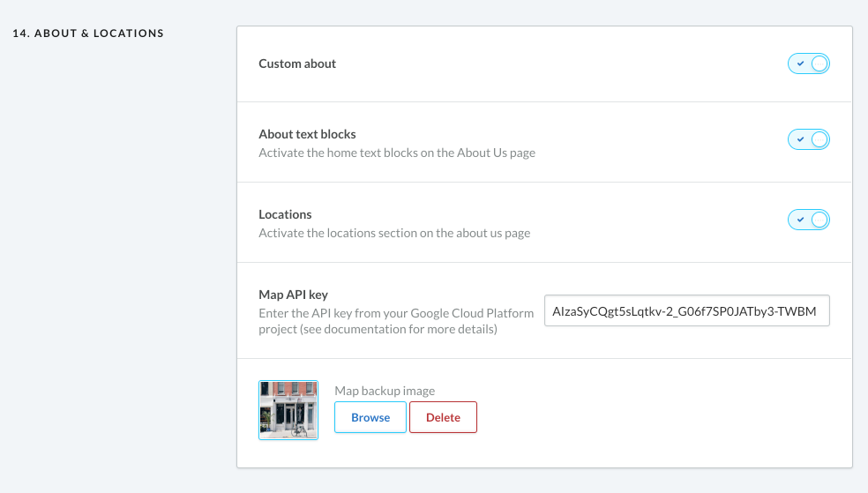
Task: Disable the Custom about toggle
Action: click(x=809, y=63)
